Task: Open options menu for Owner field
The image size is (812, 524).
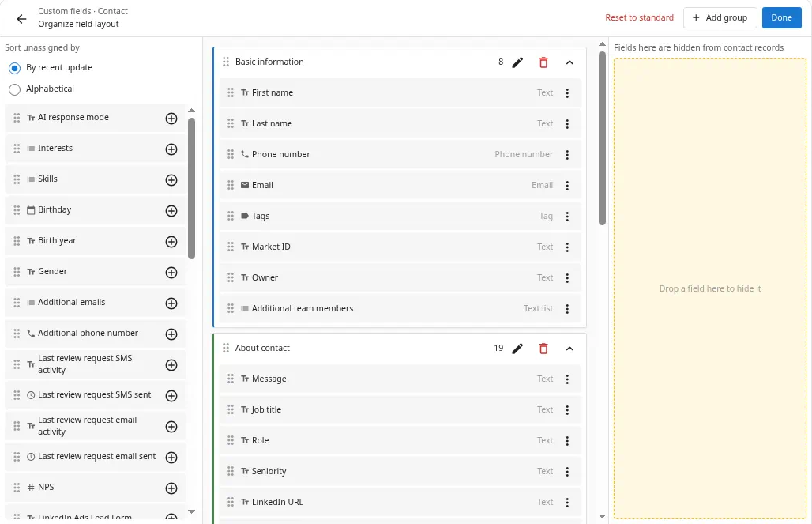Action: [x=568, y=278]
